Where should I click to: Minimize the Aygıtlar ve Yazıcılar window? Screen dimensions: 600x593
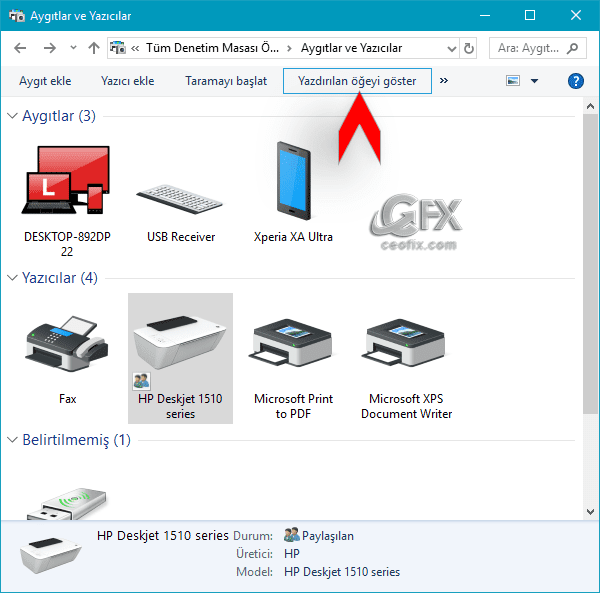pyautogui.click(x=485, y=15)
